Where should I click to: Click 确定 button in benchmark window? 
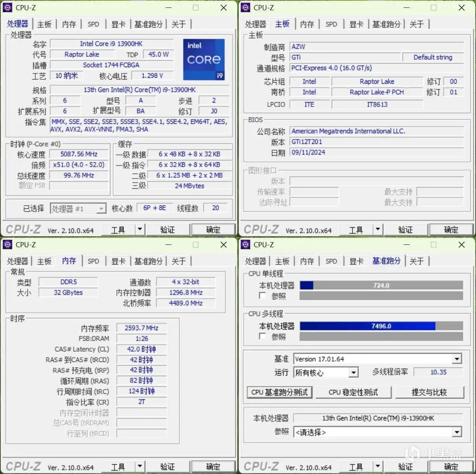click(x=451, y=467)
